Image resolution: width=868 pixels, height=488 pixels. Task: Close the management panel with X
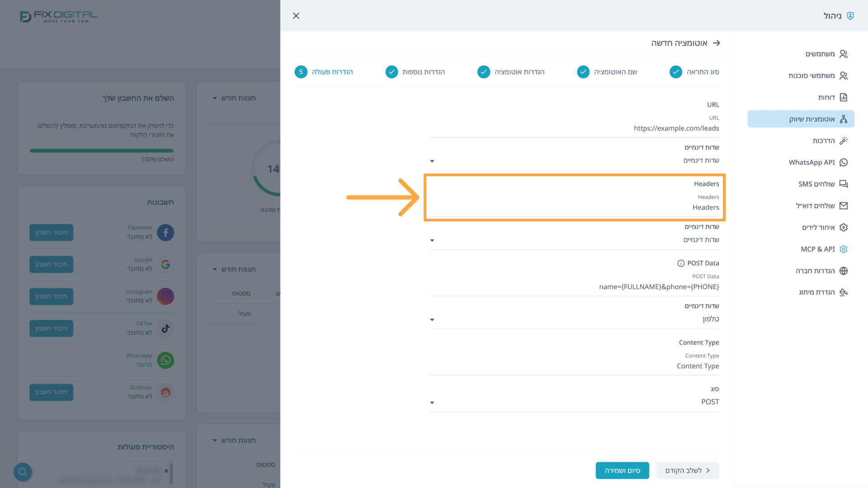coord(296,16)
